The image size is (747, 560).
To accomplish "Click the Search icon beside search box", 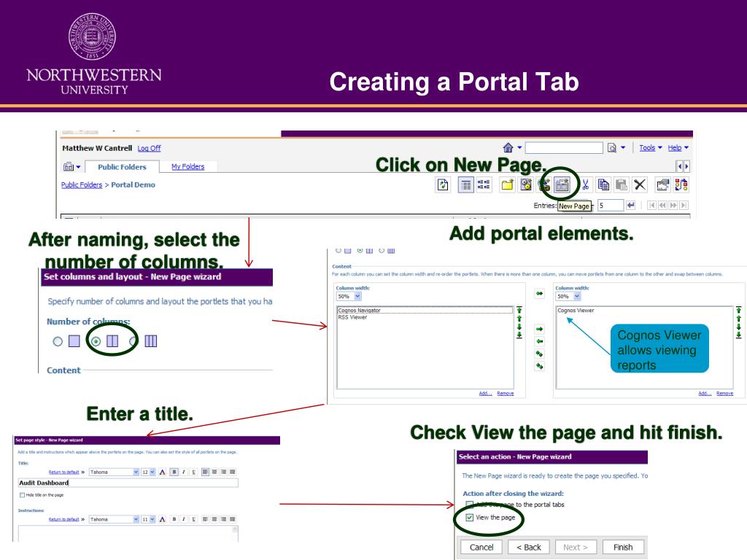I will [612, 148].
